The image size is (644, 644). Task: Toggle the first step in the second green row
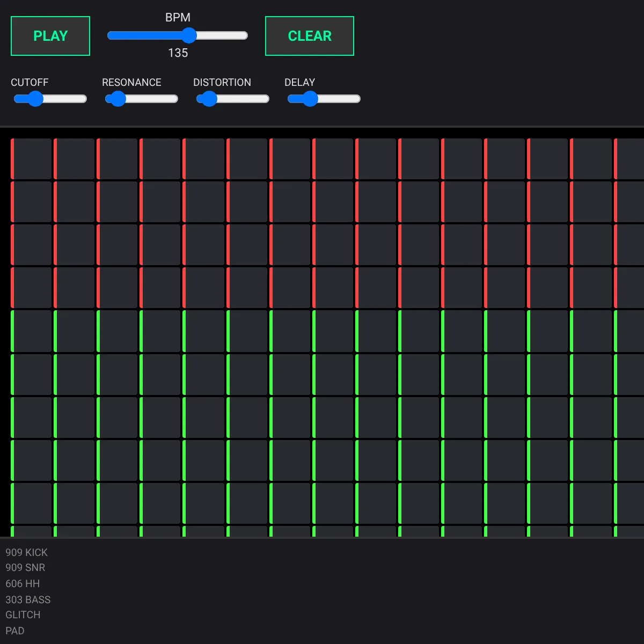point(31,375)
